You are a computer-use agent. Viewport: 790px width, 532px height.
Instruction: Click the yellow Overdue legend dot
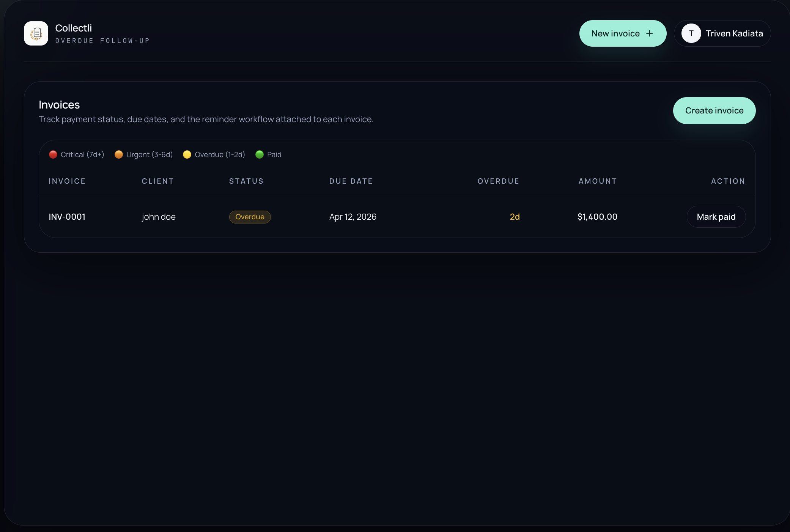(x=187, y=154)
